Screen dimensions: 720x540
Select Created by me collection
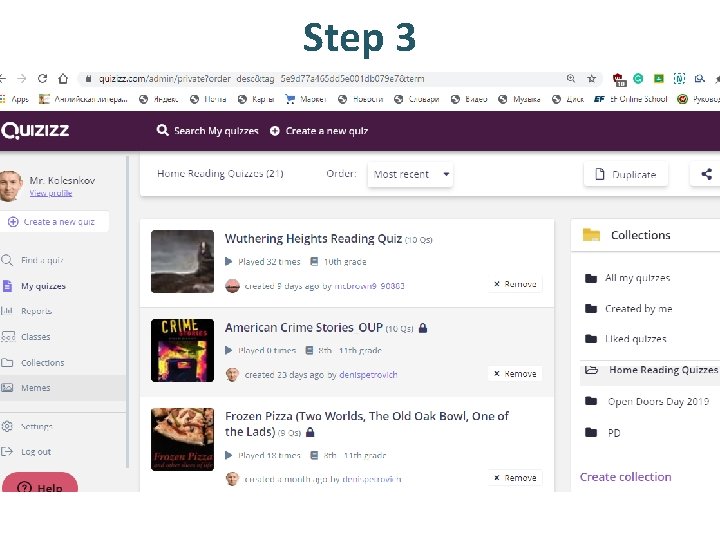[629, 309]
